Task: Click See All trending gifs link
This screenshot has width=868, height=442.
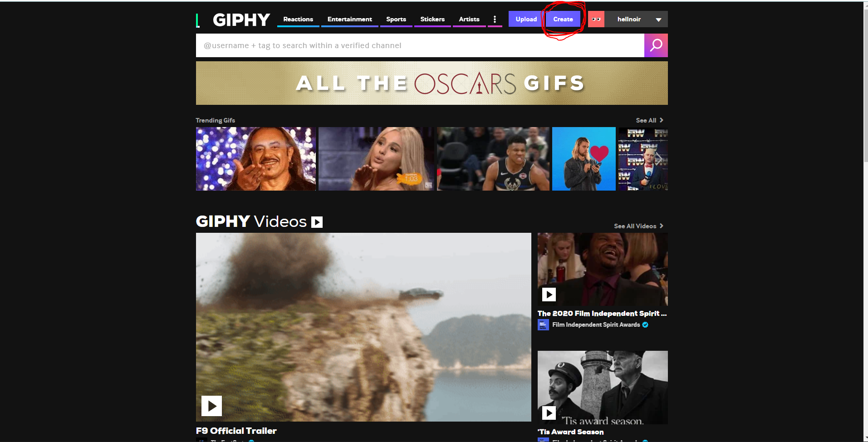Action: pos(649,120)
